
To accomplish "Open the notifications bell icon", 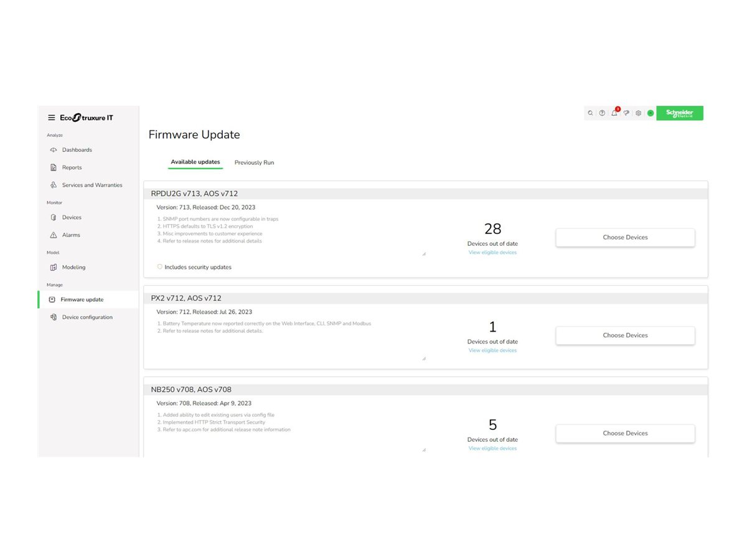I will click(614, 113).
